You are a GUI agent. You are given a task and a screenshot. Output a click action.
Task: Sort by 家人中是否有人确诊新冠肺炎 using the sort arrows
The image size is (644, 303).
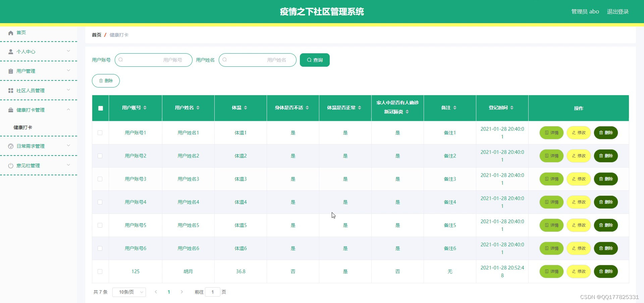(x=407, y=112)
